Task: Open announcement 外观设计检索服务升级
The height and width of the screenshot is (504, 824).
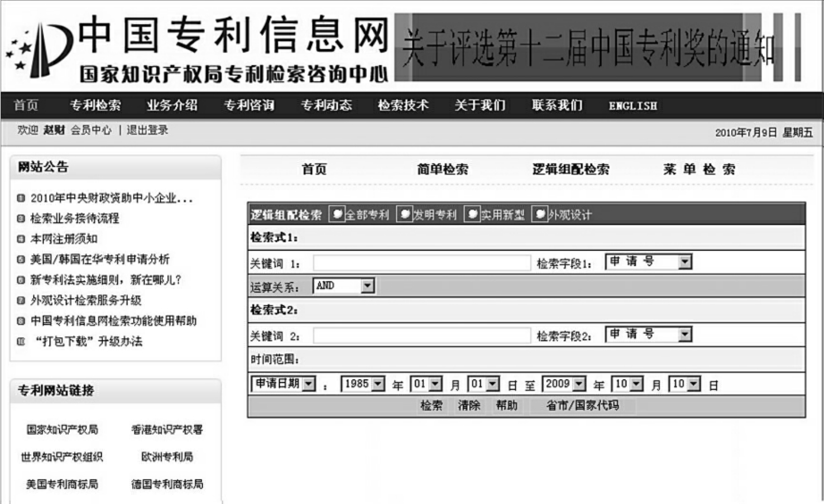Action: point(86,300)
